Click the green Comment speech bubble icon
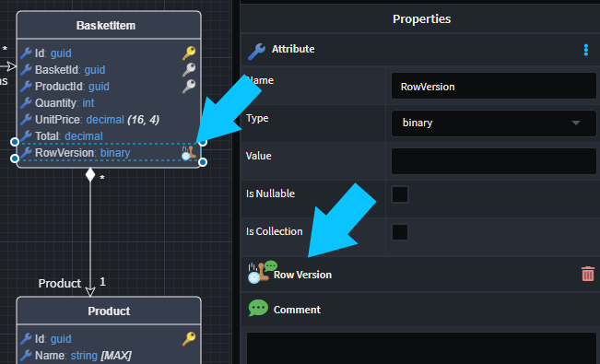Image resolution: width=600 pixels, height=364 pixels. tap(258, 308)
